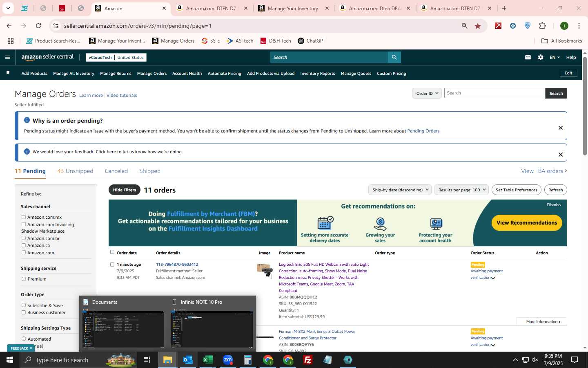Open the Seller Central settings gear

pos(541,57)
